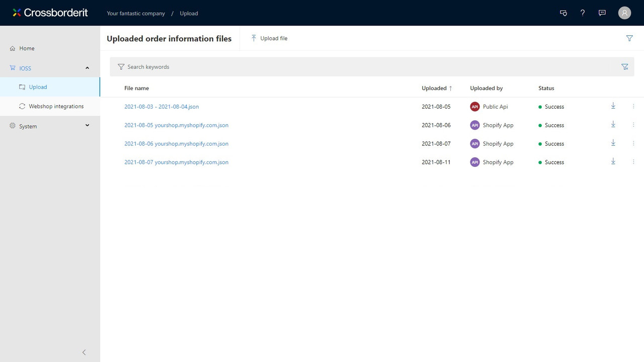The image size is (644, 362).
Task: Click the Upload file button
Action: click(x=269, y=38)
